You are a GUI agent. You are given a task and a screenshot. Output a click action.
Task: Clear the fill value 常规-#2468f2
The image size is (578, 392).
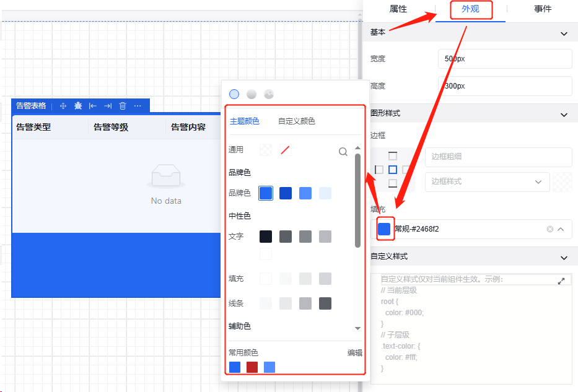point(550,229)
